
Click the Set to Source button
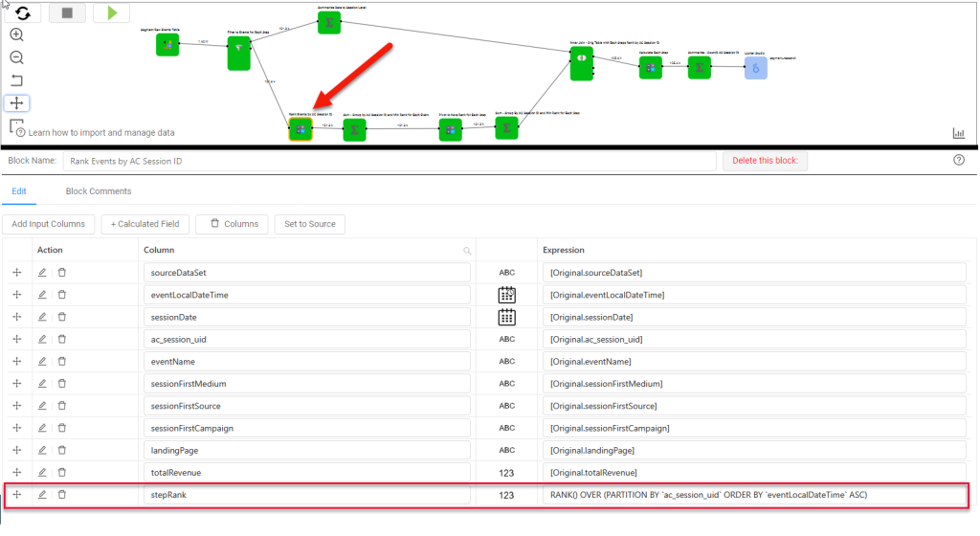tap(310, 224)
